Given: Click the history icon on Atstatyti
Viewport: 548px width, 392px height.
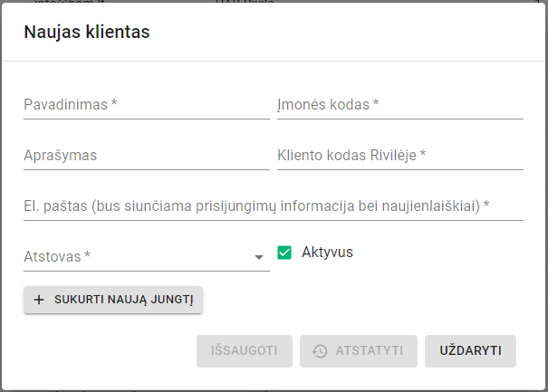Looking at the screenshot, I should pyautogui.click(x=320, y=351).
